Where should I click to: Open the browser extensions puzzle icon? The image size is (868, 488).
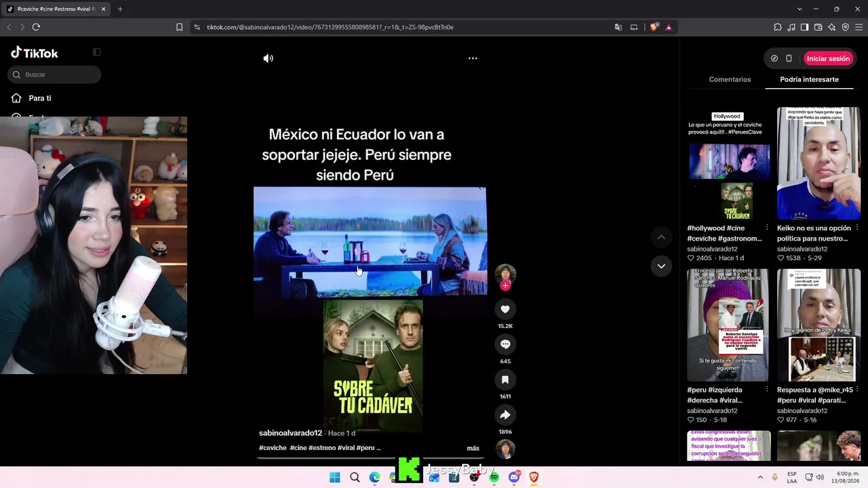(x=777, y=27)
